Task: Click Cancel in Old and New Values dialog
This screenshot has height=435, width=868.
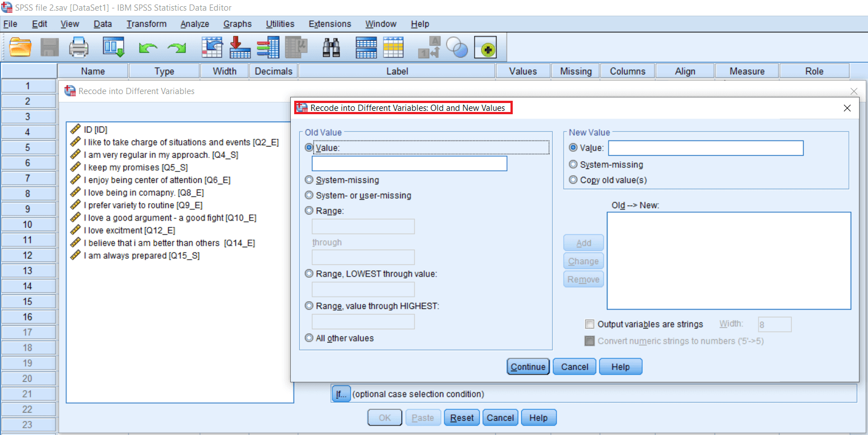Action: [x=574, y=367]
